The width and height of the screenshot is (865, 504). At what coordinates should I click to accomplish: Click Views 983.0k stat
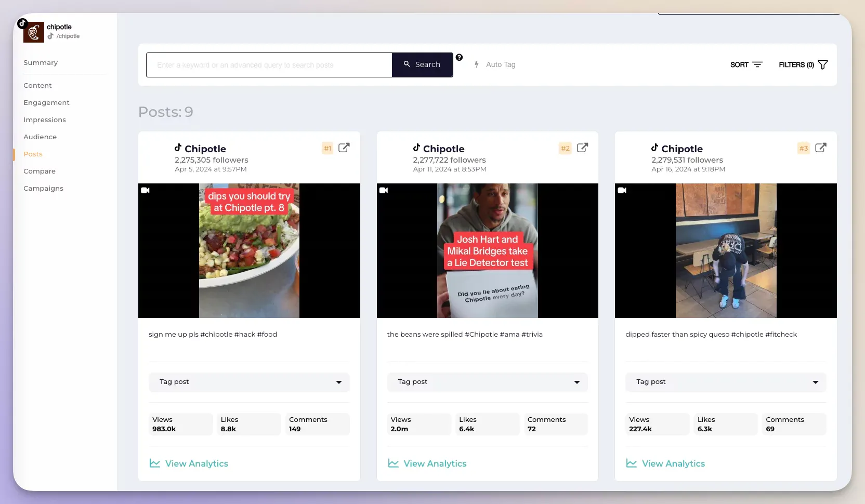pyautogui.click(x=181, y=424)
